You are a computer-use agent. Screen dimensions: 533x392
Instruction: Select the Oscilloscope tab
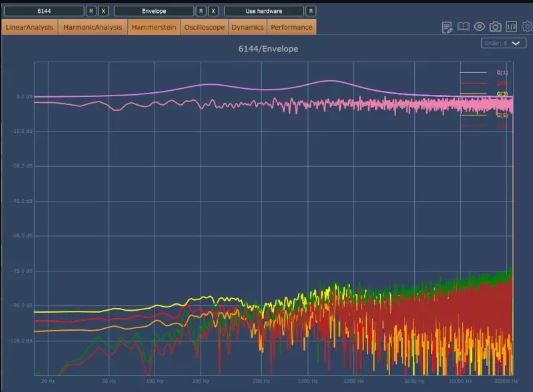pos(204,27)
